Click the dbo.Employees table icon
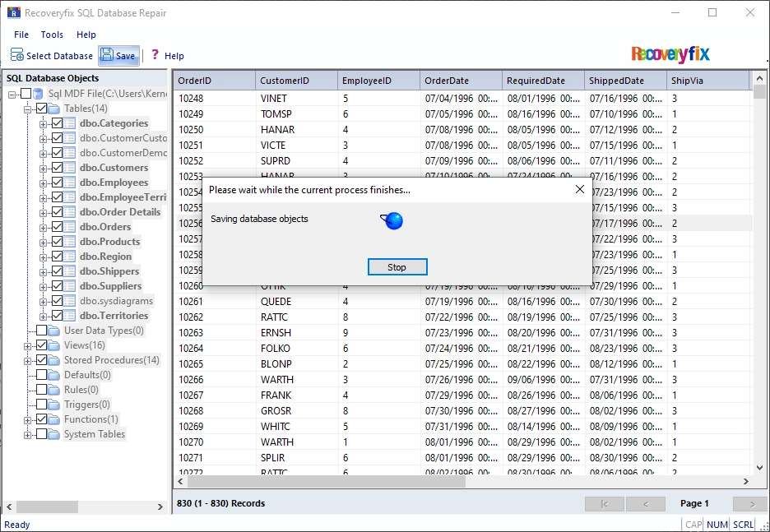 click(70, 183)
